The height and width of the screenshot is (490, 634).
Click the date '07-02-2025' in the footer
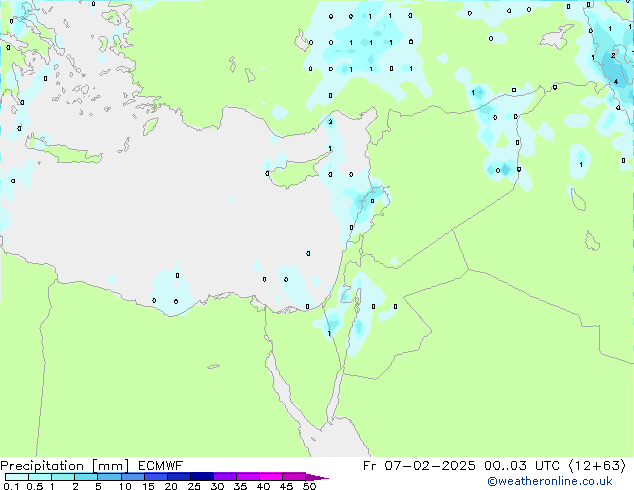429,466
